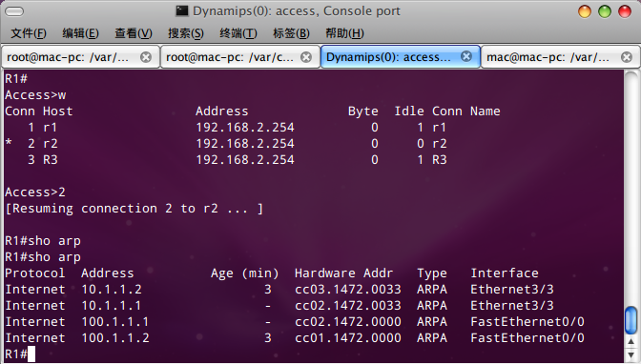Open the 编辑(E) menu
Viewport: 641px width, 364px height.
80,33
